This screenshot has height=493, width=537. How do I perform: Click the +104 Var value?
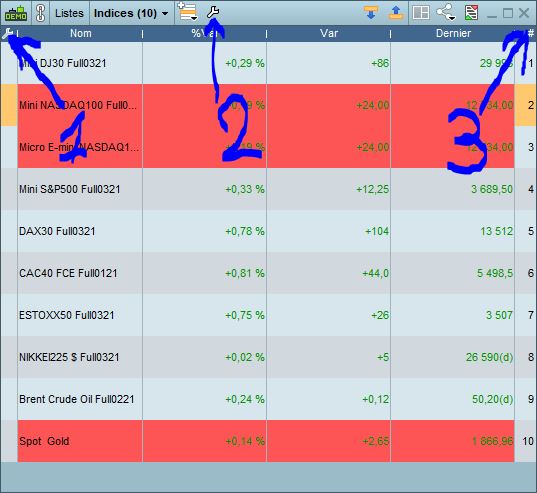pyautogui.click(x=377, y=231)
